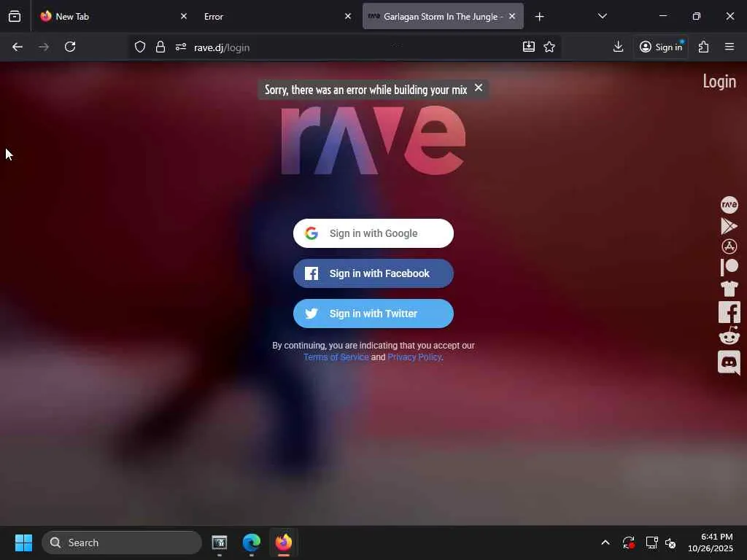Open the Discord icon in sidebar
Viewport: 747px width, 560px height.
click(x=729, y=363)
